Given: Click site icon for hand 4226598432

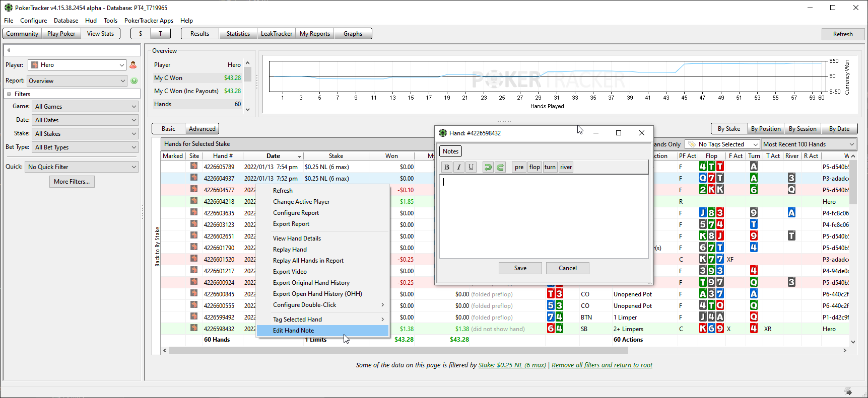Looking at the screenshot, I should (x=194, y=329).
